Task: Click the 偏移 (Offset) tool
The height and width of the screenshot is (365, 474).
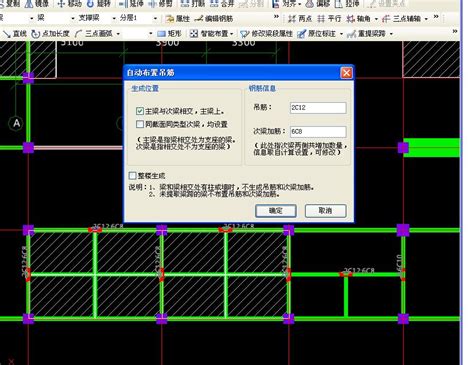Action: [318, 4]
